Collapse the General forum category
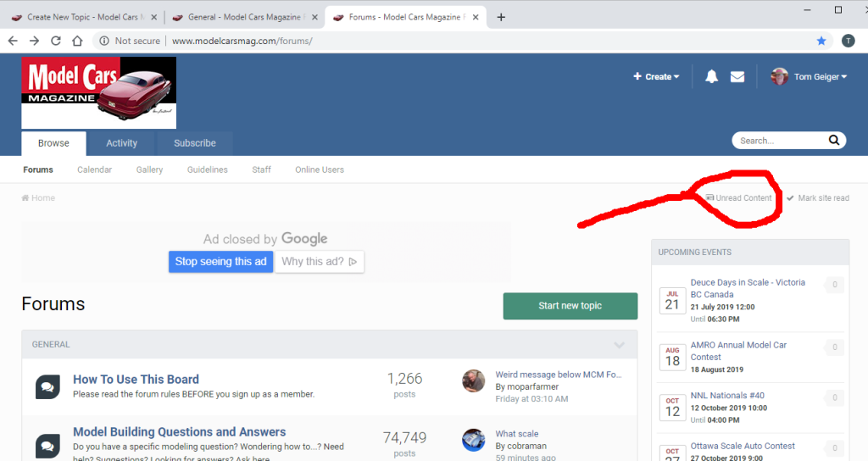 tap(620, 345)
